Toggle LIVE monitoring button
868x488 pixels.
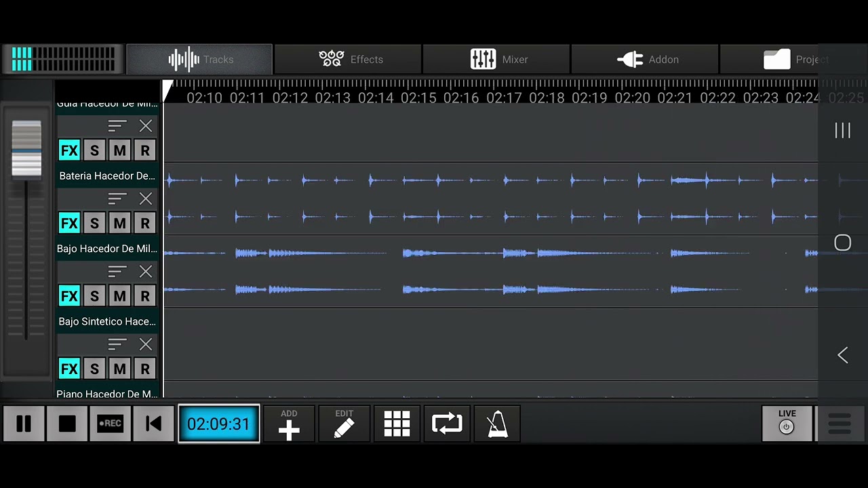pos(787,424)
